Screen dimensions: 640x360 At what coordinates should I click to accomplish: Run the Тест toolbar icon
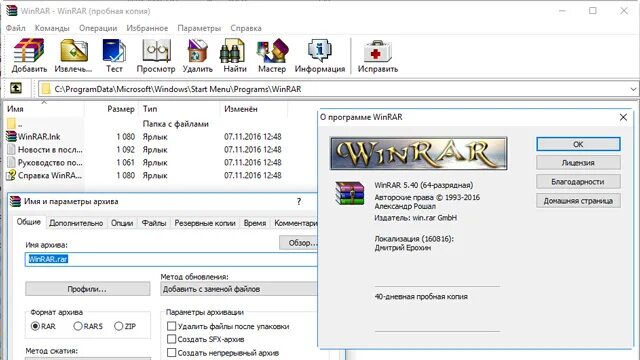[114, 51]
